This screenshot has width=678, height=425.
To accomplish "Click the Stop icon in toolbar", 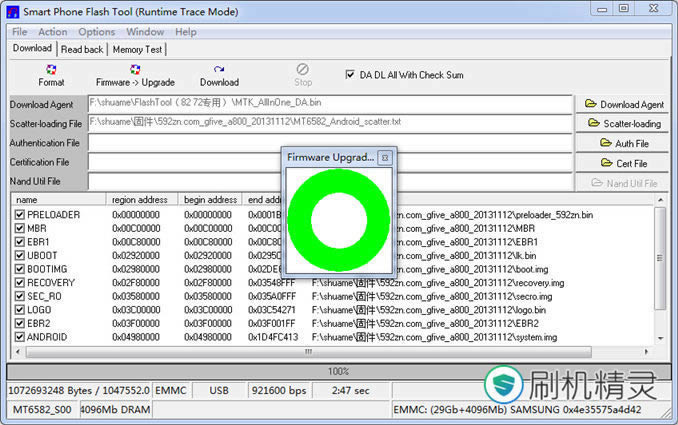I will pos(303,69).
